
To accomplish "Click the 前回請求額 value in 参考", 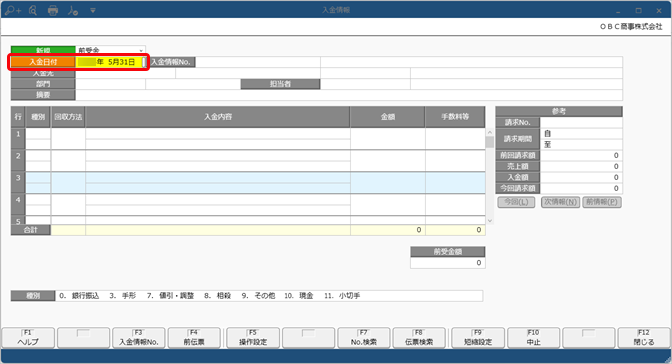I will (x=581, y=155).
